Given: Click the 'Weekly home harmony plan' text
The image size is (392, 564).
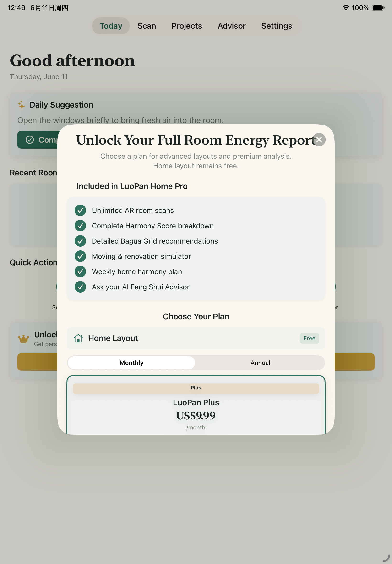Looking at the screenshot, I should (x=137, y=271).
